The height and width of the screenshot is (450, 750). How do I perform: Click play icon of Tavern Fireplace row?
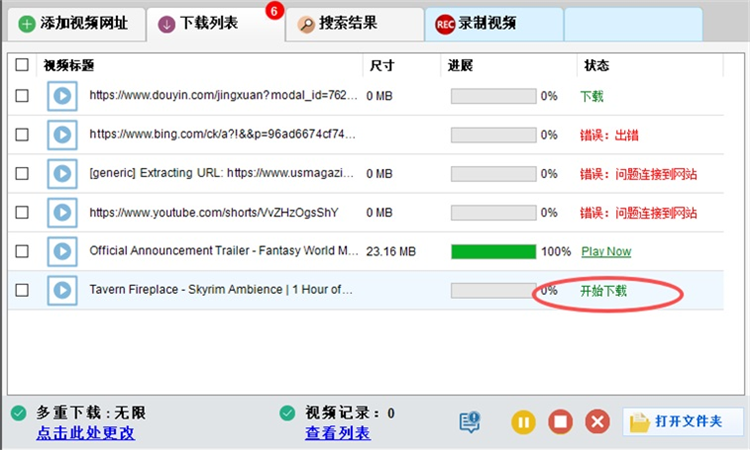coord(62,290)
